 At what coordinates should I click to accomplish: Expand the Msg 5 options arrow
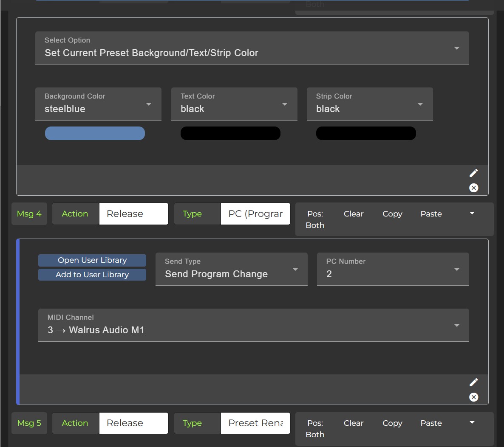click(x=472, y=423)
